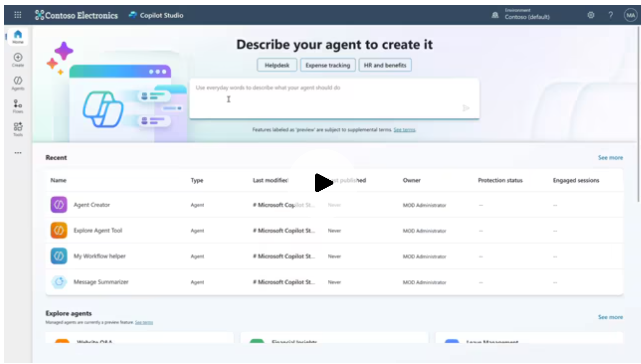The image size is (641, 364).
Task: Open the Agent Creator agent
Action: tap(92, 205)
